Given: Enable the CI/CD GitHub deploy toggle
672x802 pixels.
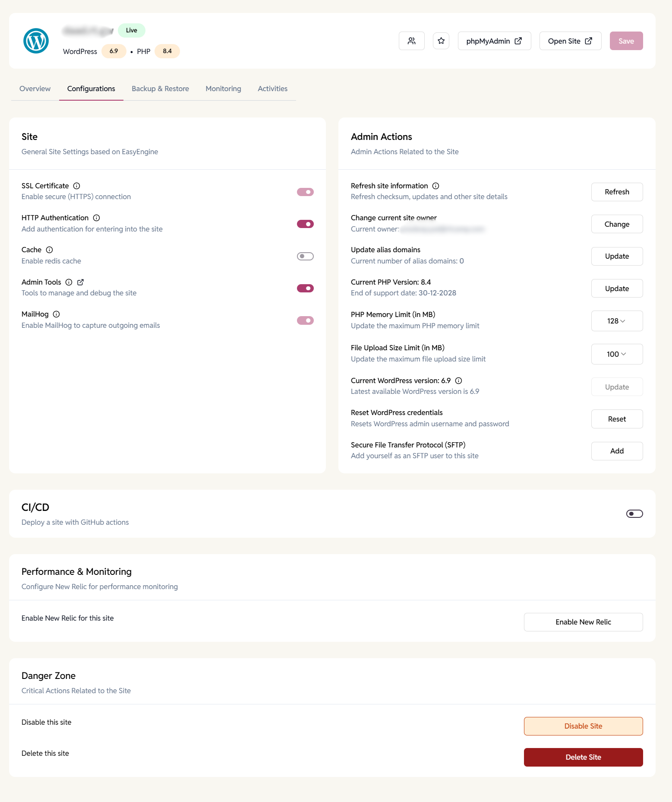Looking at the screenshot, I should click(x=634, y=514).
